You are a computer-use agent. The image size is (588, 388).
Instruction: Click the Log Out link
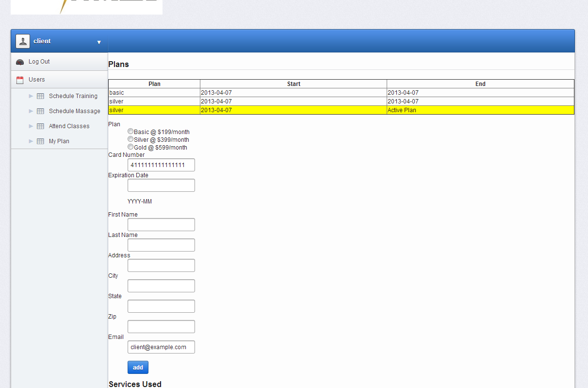coord(39,62)
